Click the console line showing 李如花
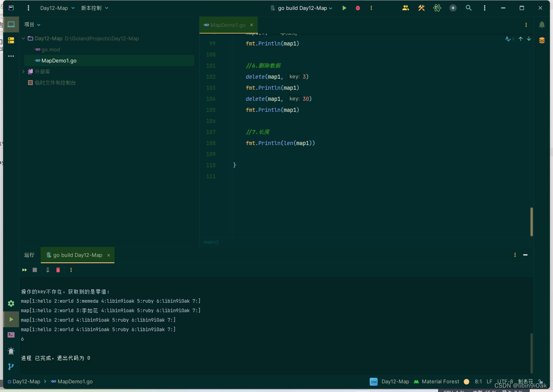The width and height of the screenshot is (553, 392). coord(111,311)
